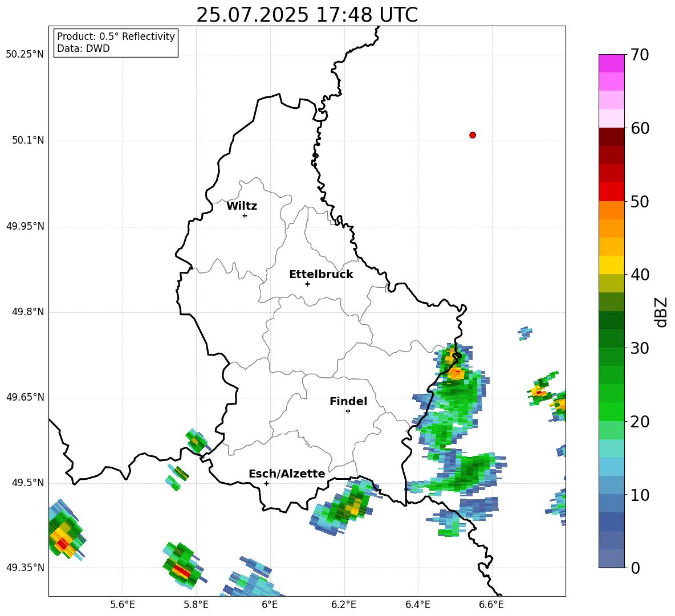Viewport: 675px width, 616px height.
Task: Click the 5.6°E longitude label
Action: 123,605
